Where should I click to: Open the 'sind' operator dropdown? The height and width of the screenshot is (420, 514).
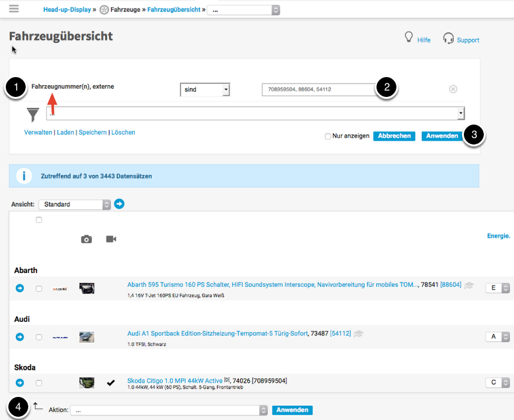205,90
